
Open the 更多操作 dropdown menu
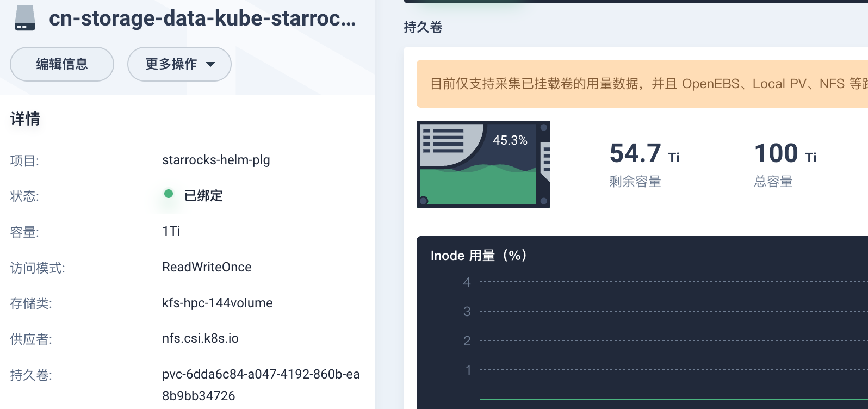click(179, 64)
